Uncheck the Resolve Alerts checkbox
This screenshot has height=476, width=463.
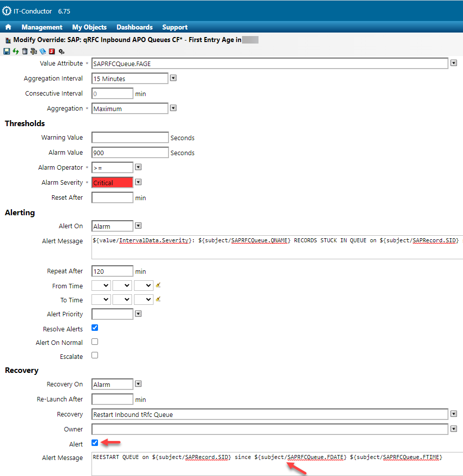pyautogui.click(x=95, y=328)
